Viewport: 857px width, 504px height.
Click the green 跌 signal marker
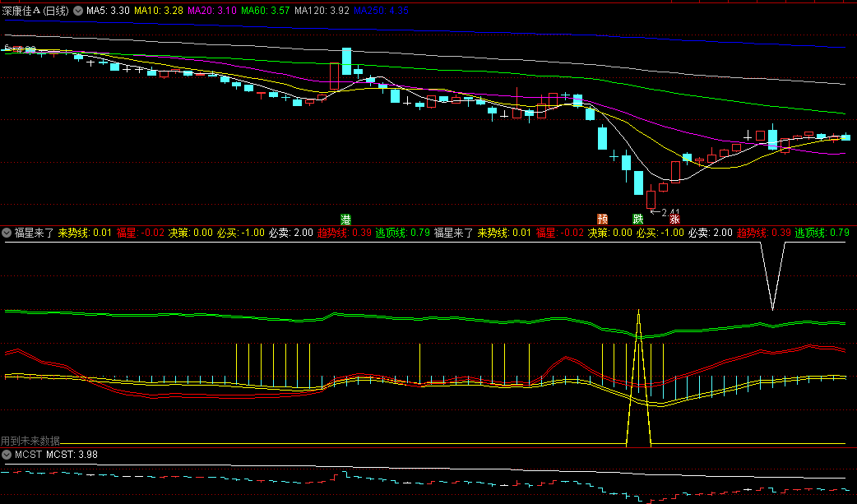(x=638, y=220)
